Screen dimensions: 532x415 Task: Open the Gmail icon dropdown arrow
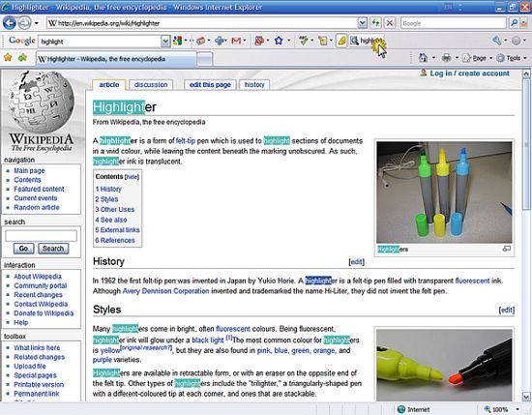tap(245, 41)
